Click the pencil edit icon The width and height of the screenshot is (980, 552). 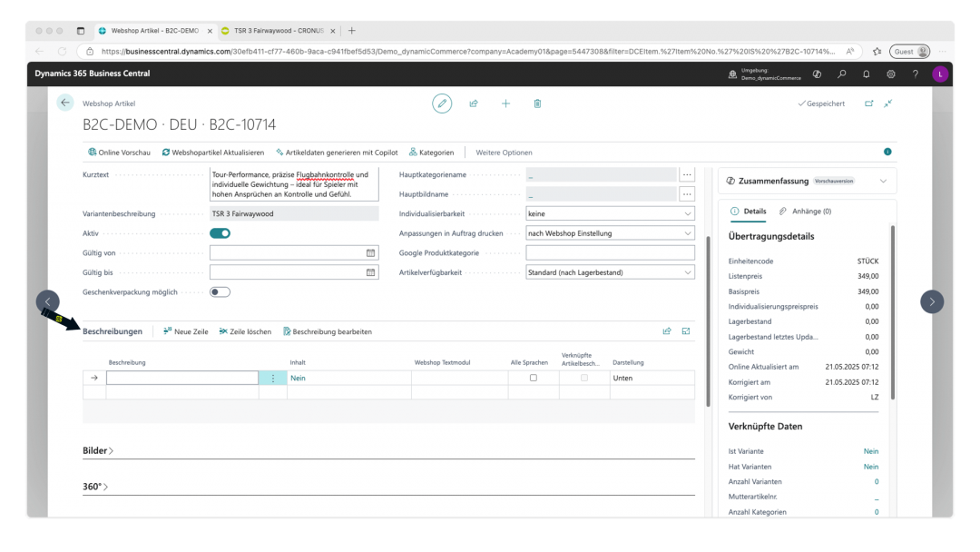[x=442, y=103]
